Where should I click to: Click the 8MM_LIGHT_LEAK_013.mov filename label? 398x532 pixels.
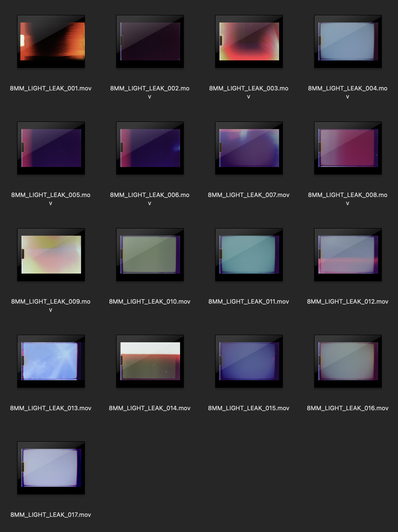(x=51, y=408)
